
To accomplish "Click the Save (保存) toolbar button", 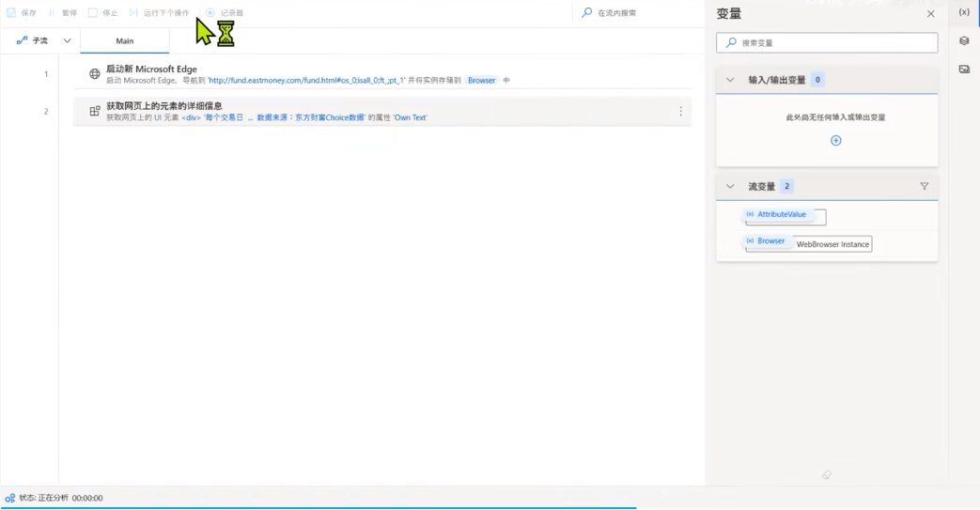I will (x=22, y=12).
